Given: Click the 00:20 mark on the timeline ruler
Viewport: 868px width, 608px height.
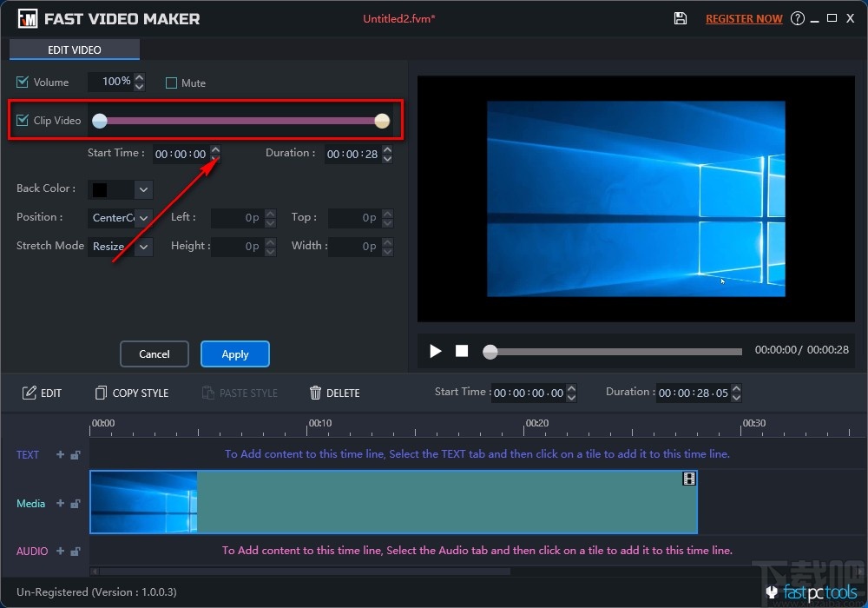Looking at the screenshot, I should click(x=537, y=423).
